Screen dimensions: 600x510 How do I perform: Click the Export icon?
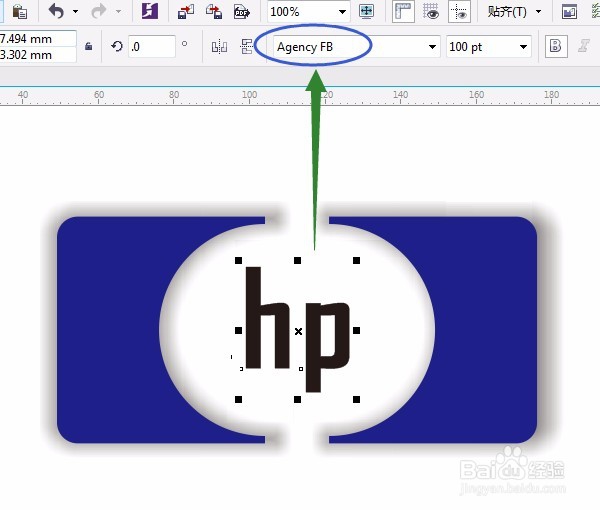(x=214, y=11)
